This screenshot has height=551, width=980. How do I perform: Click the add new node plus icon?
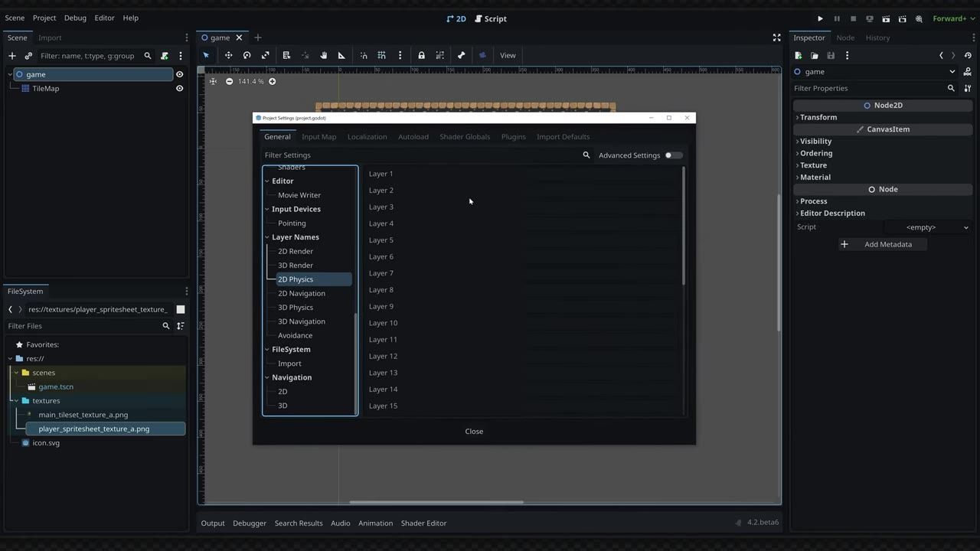[x=12, y=56]
